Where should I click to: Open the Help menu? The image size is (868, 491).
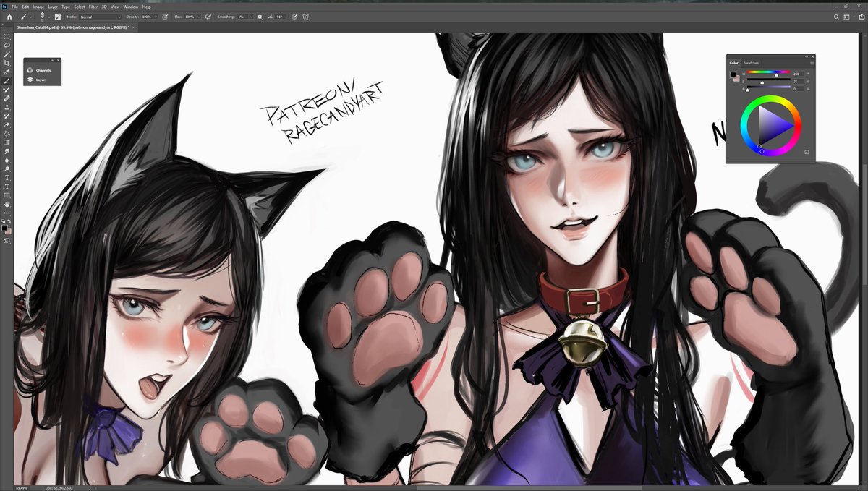point(146,6)
